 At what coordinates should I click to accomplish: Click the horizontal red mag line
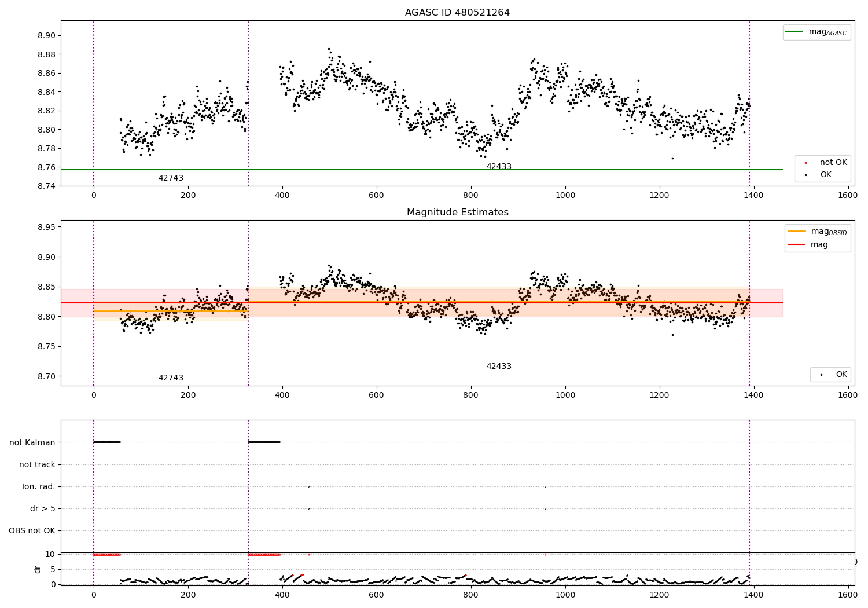coord(422,303)
